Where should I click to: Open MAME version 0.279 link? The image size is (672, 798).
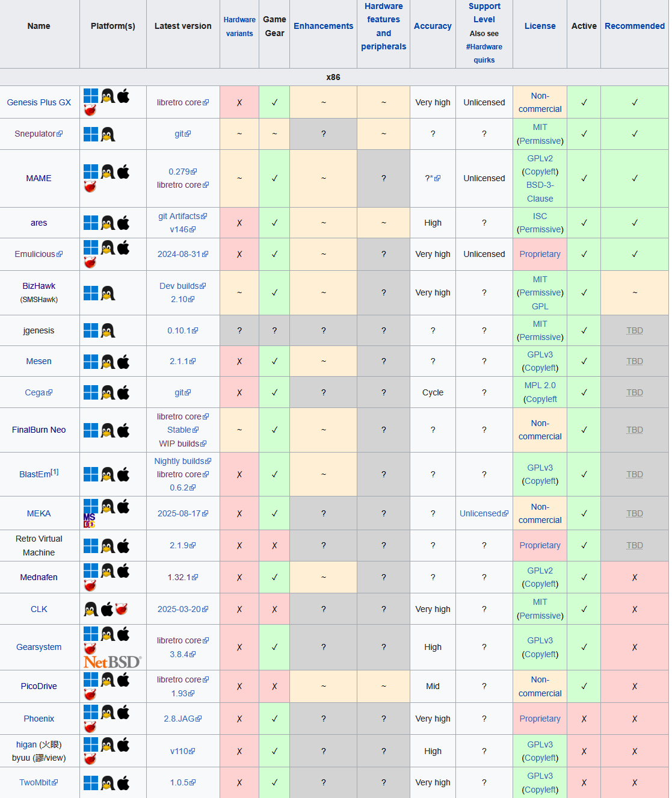click(x=183, y=172)
